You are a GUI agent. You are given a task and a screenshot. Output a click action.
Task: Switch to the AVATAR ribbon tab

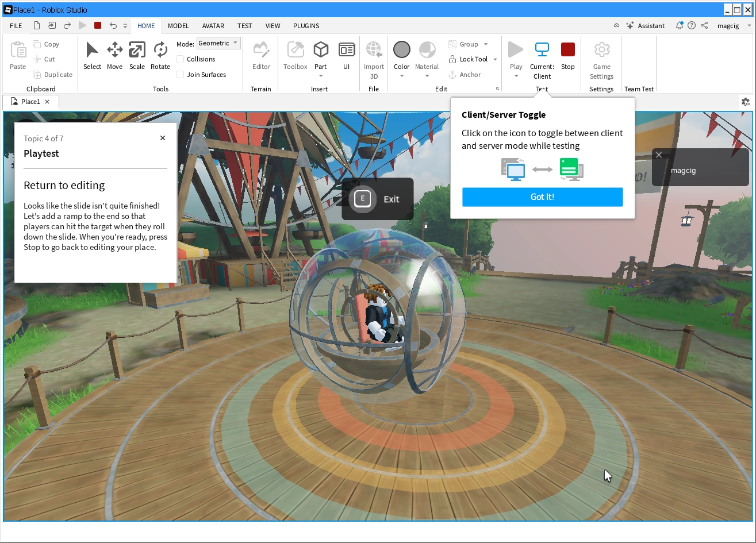[213, 26]
